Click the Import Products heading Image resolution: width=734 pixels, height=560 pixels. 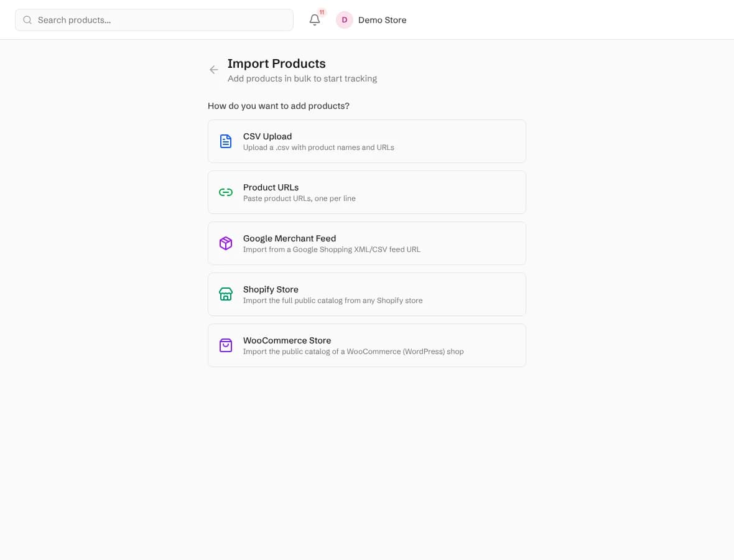(276, 63)
